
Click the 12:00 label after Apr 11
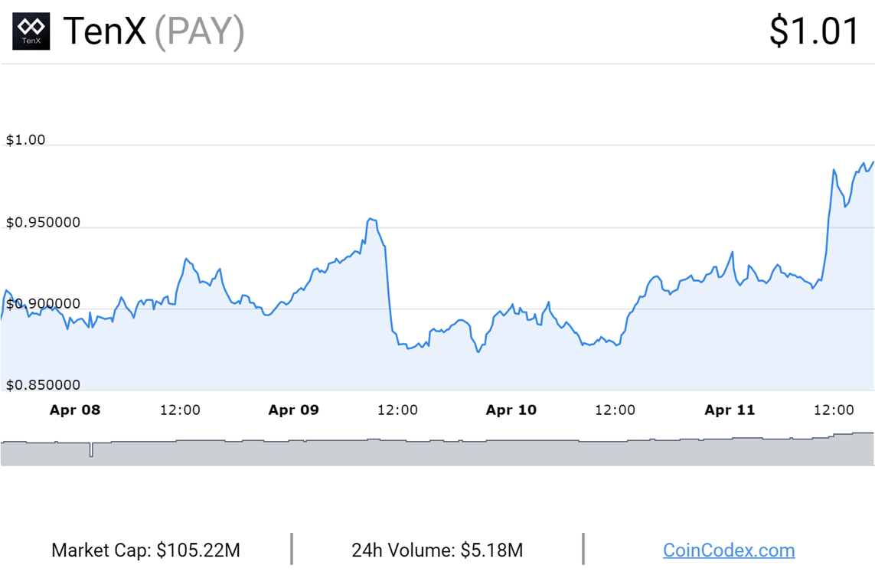tap(834, 410)
